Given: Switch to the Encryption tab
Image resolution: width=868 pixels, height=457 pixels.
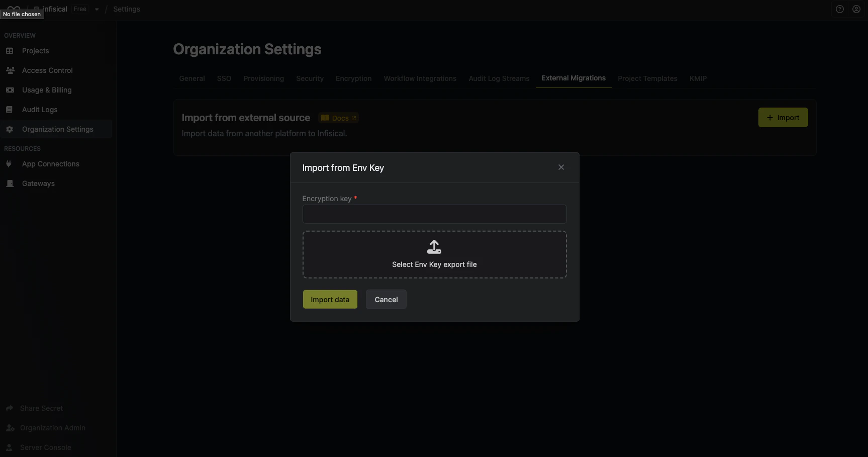Looking at the screenshot, I should (354, 78).
